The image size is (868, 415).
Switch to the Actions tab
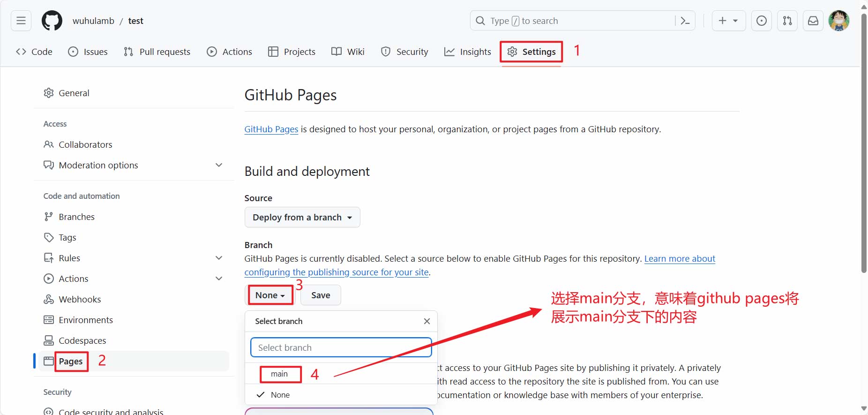coord(230,52)
